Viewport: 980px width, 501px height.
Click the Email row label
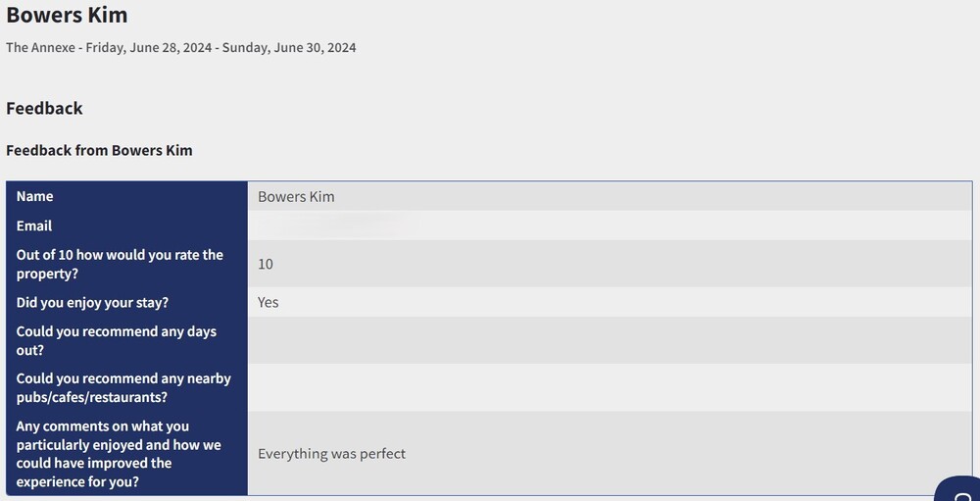click(x=34, y=225)
